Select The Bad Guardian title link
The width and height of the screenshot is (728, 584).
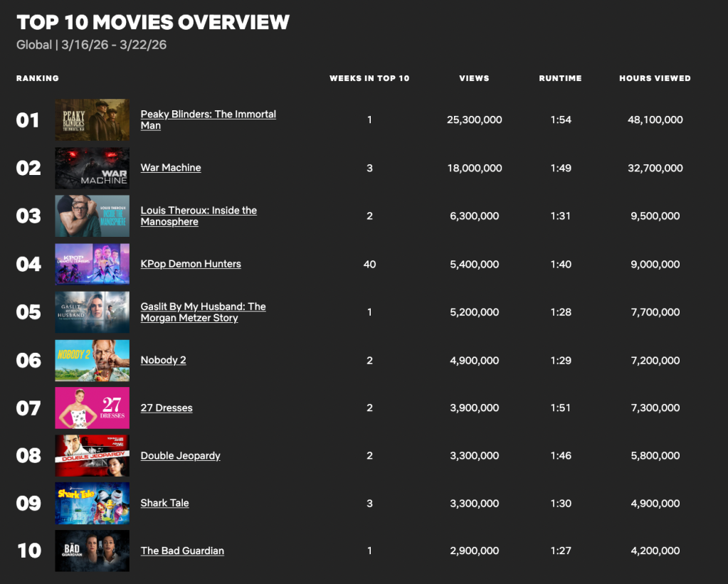point(182,551)
